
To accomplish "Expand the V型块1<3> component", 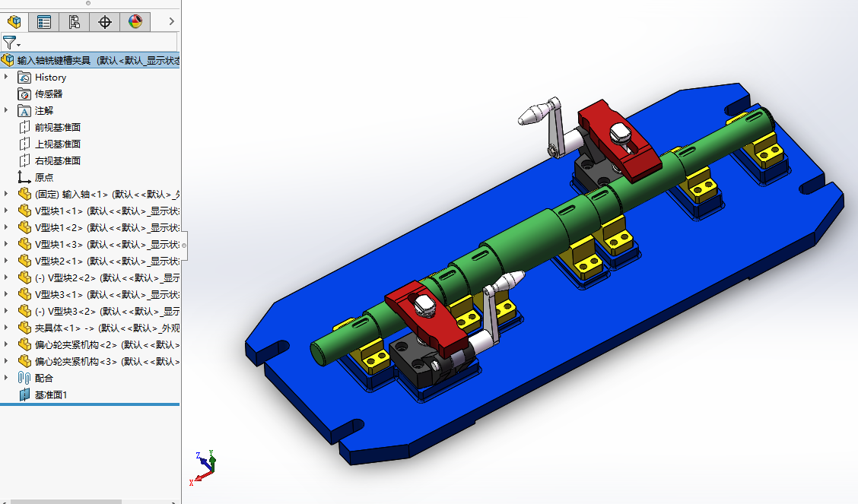I will pos(6,244).
